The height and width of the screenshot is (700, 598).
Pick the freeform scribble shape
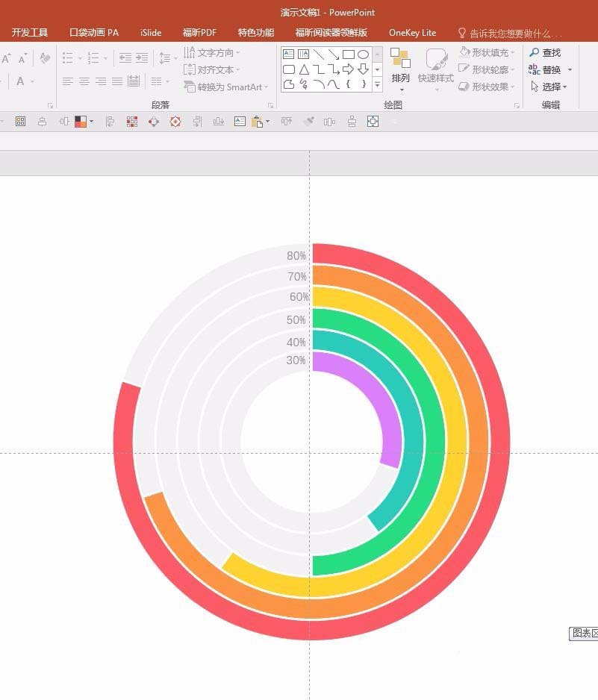tap(304, 84)
